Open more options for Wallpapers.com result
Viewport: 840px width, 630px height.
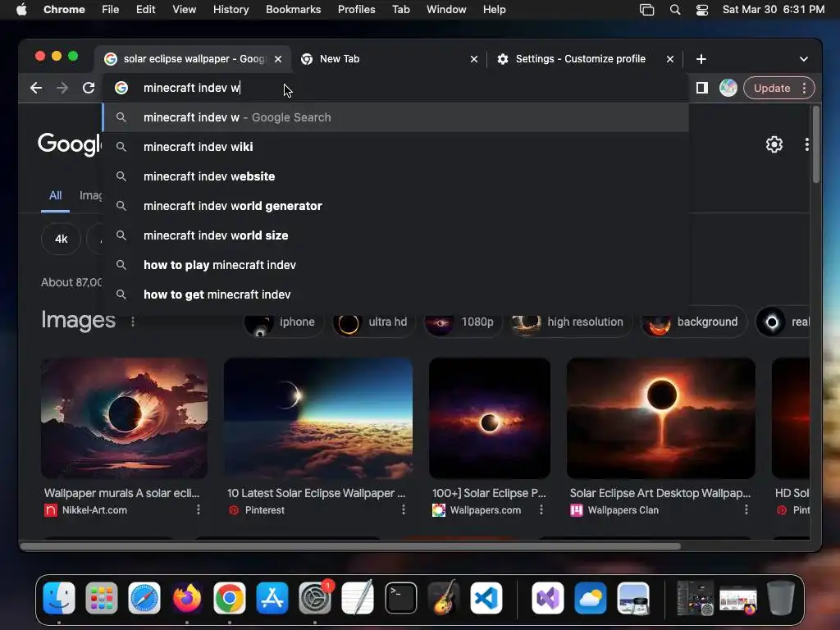tap(541, 510)
